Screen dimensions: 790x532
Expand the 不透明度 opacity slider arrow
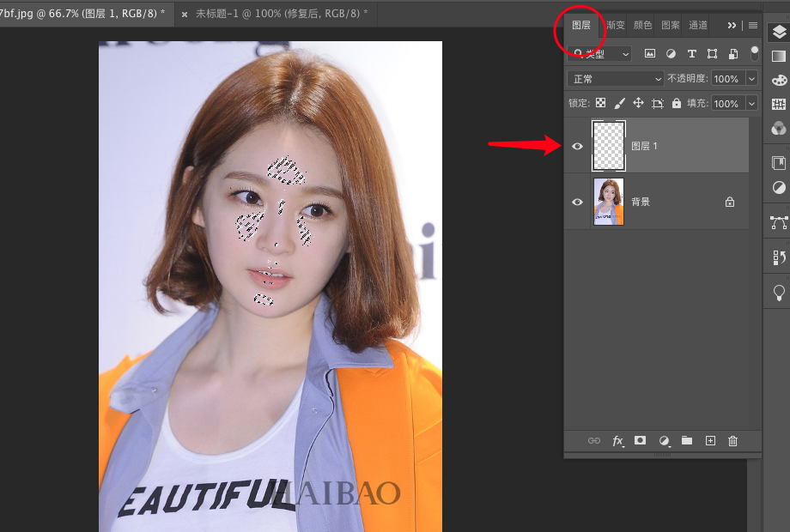coord(752,79)
